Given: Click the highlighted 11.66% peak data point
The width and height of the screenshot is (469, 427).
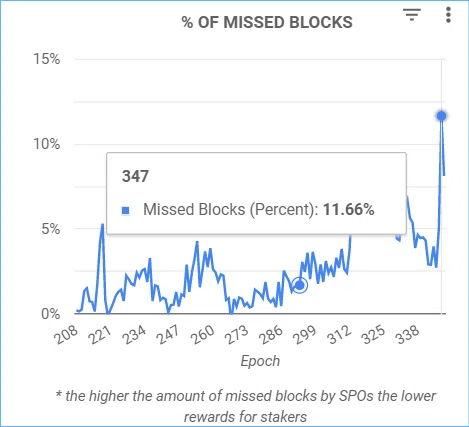Looking at the screenshot, I should point(442,116).
